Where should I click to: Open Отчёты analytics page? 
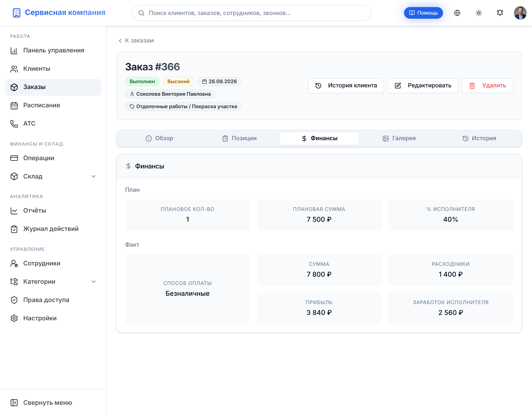coord(53,211)
